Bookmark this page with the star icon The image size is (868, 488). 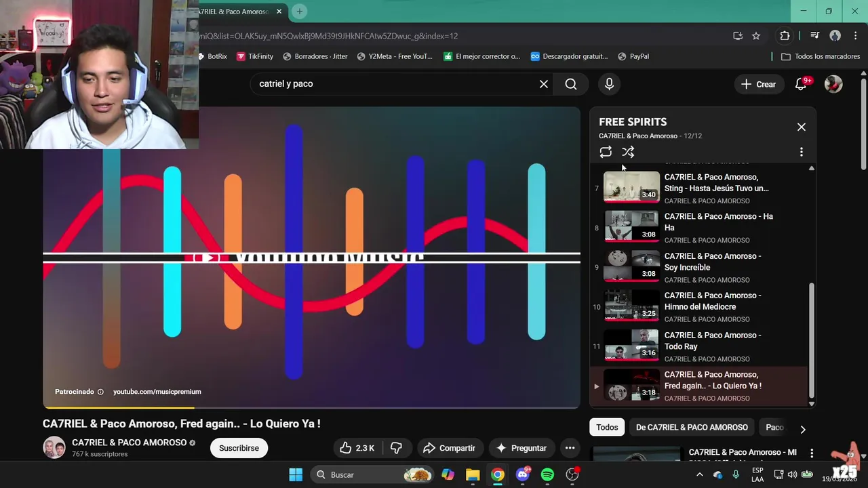coord(756,36)
